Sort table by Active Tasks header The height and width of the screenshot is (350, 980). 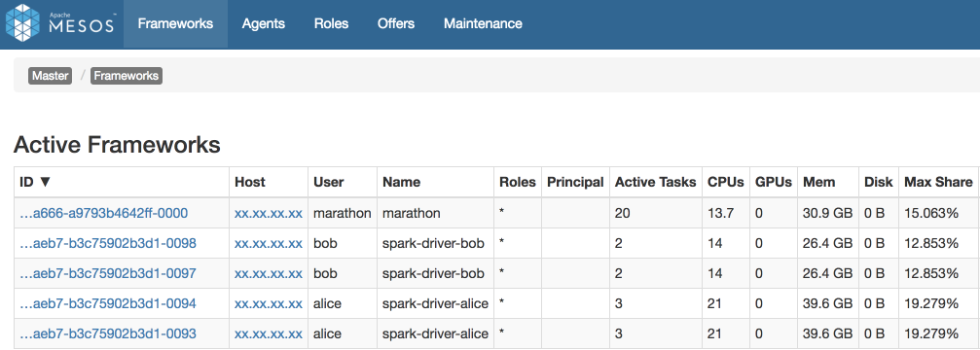(x=656, y=182)
